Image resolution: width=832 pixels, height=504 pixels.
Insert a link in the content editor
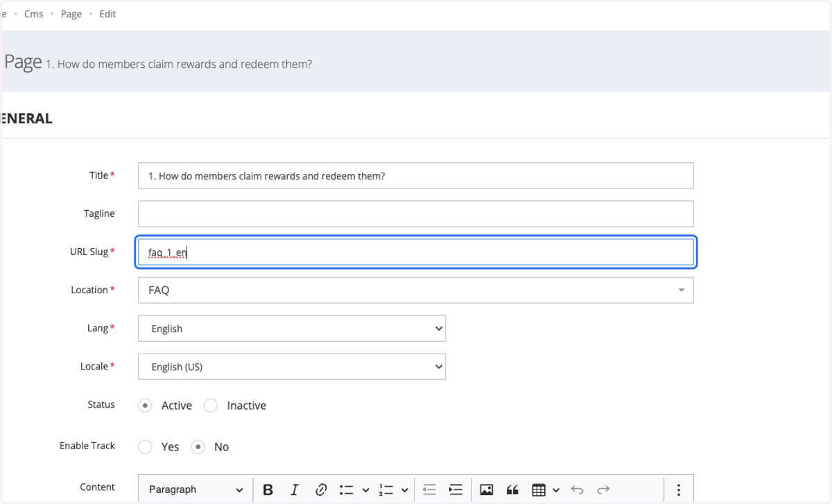pyautogui.click(x=320, y=490)
